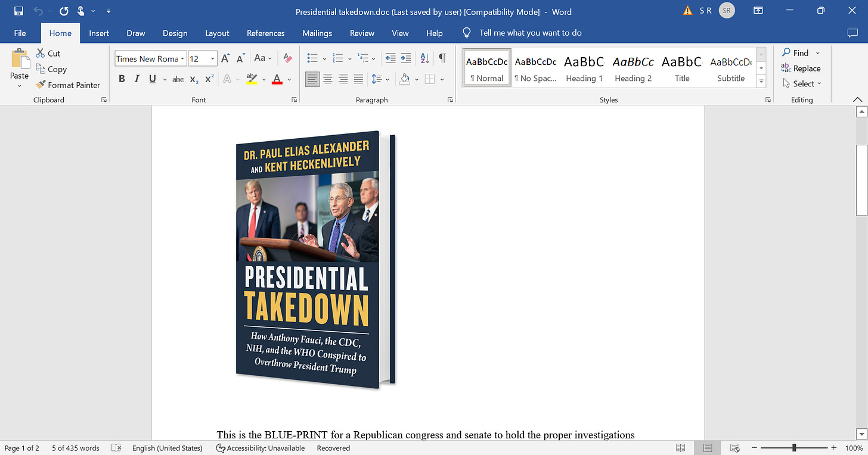Open touch/mouse mode button
This screenshot has width=868, height=455.
point(81,11)
